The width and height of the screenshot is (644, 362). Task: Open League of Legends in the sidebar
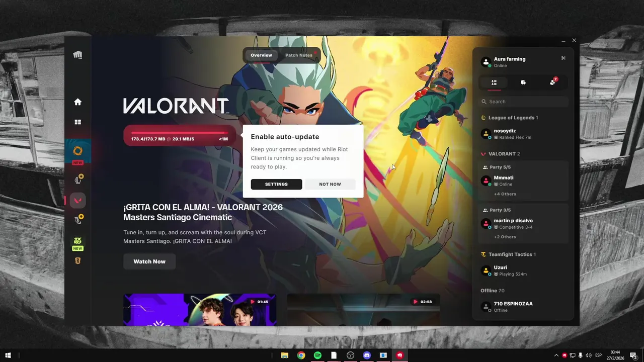click(78, 179)
